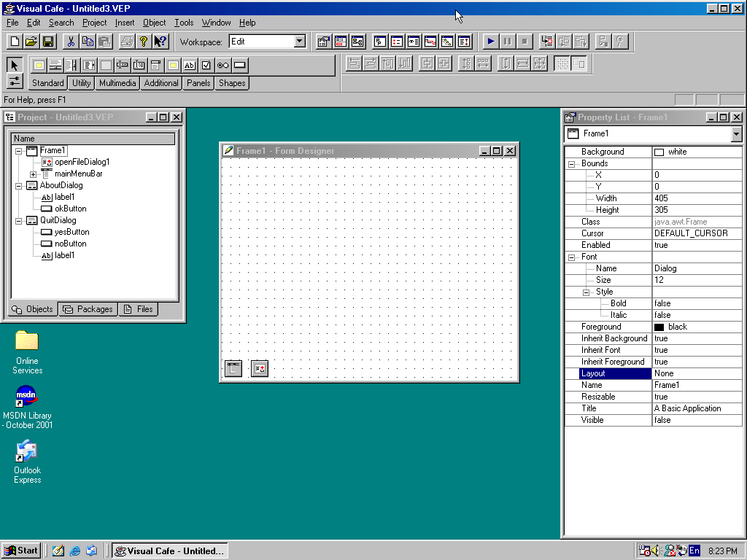Viewport: 747px width, 560px height.
Task: Run the project with the Play button
Action: pos(491,42)
